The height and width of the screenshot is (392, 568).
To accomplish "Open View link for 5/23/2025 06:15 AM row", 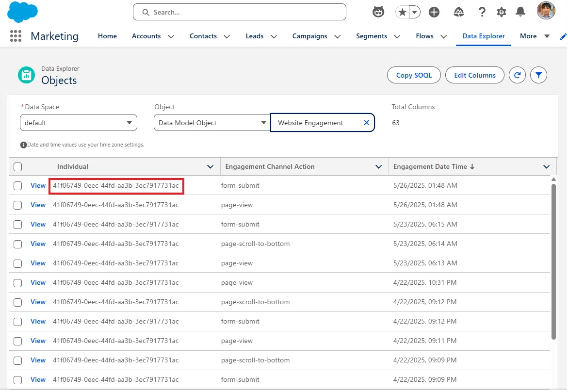I will [38, 224].
